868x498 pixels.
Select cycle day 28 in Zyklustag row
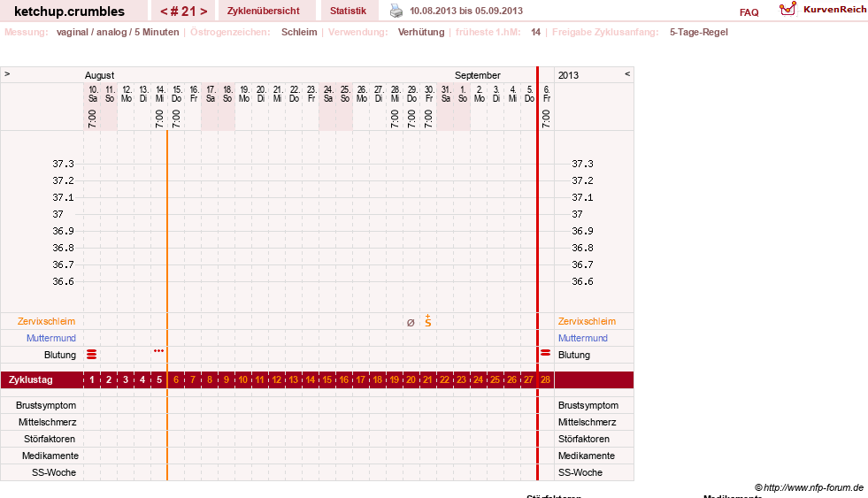[x=546, y=380]
